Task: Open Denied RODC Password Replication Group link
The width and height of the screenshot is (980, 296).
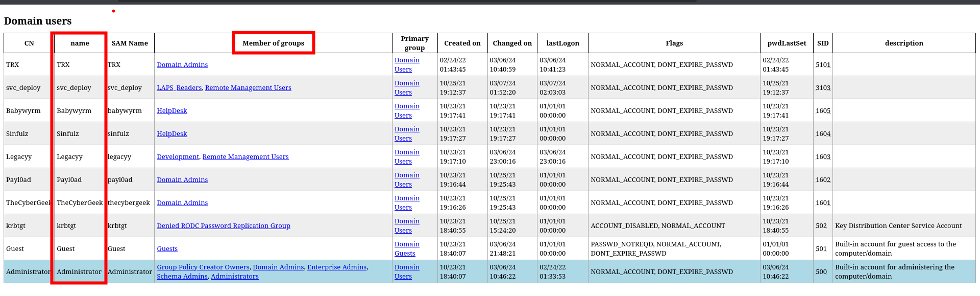Action: [x=224, y=226]
